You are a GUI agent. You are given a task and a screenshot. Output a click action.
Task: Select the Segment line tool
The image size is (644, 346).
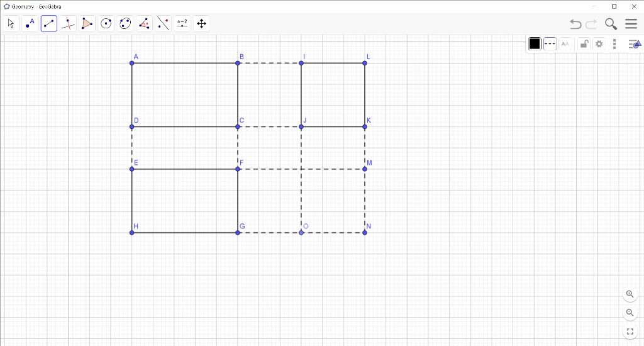pyautogui.click(x=49, y=23)
